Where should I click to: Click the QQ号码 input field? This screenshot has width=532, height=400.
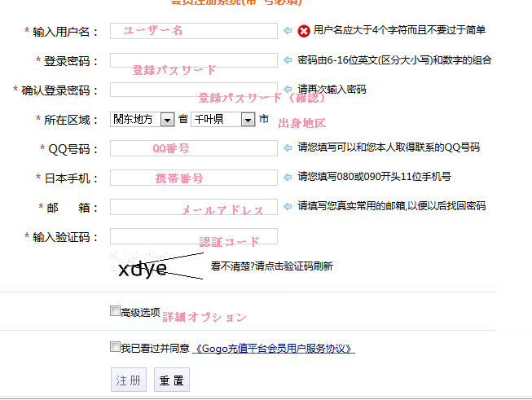193,148
